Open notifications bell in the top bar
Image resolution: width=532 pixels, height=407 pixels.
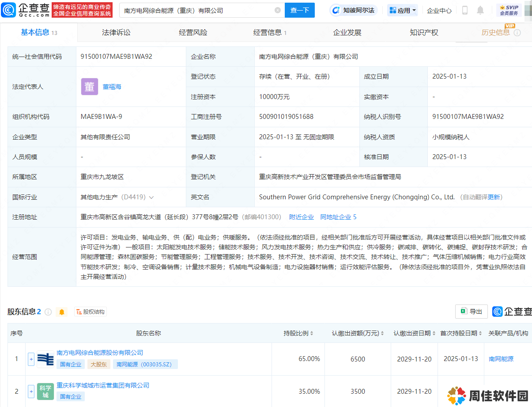[x=480, y=10]
